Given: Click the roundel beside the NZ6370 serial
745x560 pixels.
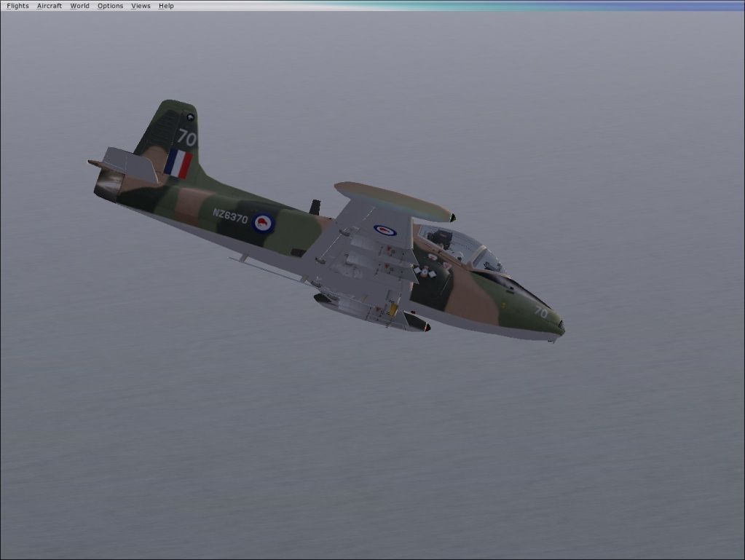Looking at the screenshot, I should coord(264,223).
